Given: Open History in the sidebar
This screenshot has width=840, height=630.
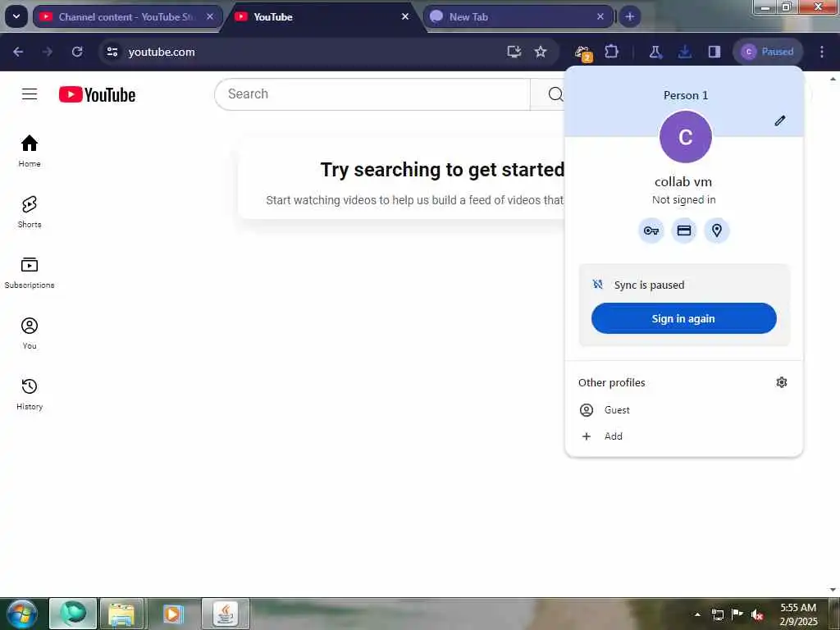Looking at the screenshot, I should (x=30, y=394).
